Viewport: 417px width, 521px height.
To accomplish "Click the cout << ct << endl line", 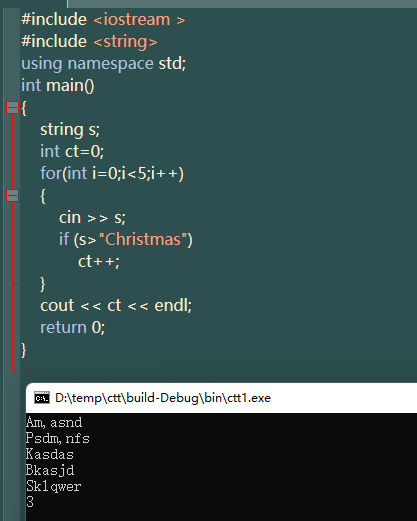I will [x=116, y=305].
